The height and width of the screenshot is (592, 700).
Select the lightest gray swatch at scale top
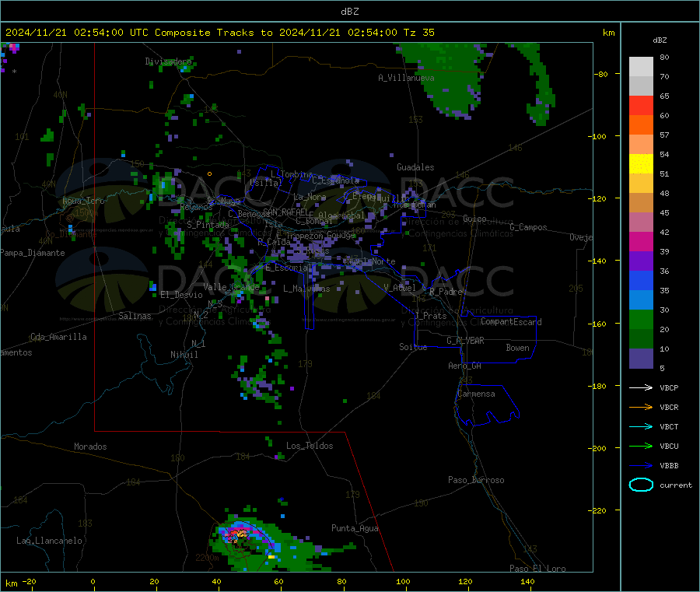[641, 67]
